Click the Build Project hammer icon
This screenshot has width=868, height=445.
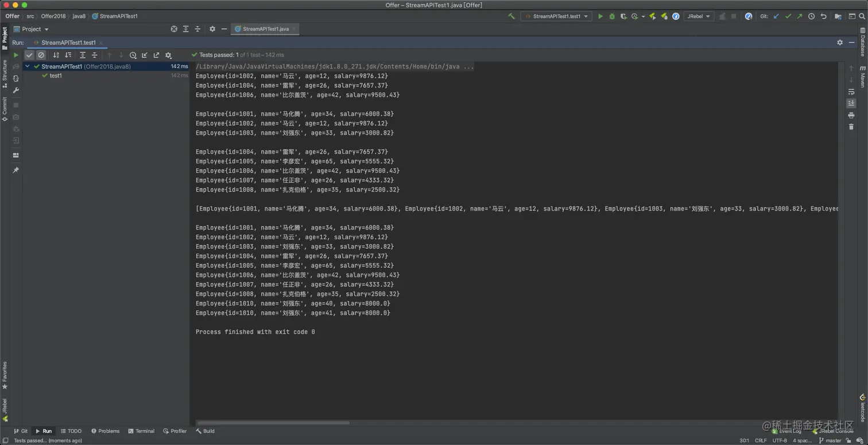511,17
